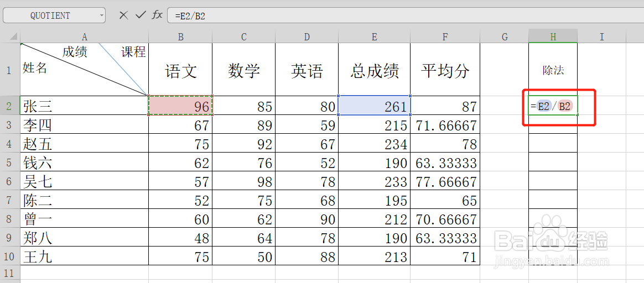Click 吴七's average 77.66667
The image size is (644, 283).
pos(445,181)
